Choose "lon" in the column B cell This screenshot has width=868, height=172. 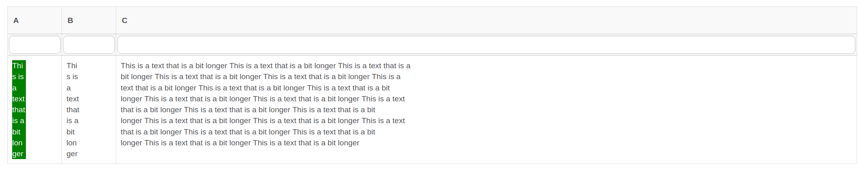(x=72, y=143)
